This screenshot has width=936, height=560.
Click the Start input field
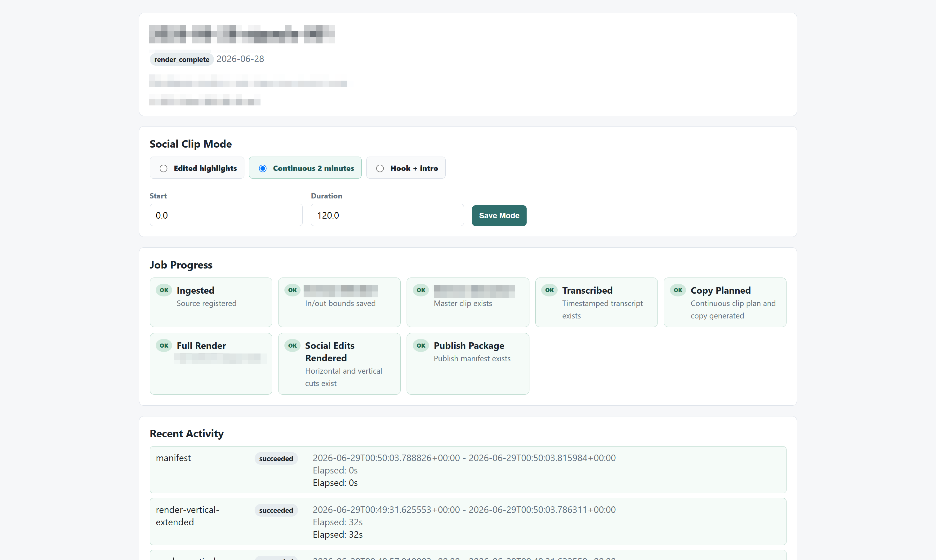coord(226,215)
